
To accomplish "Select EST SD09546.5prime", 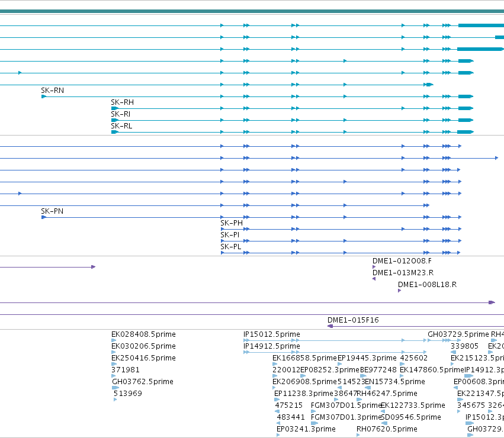I will pyautogui.click(x=411, y=417).
